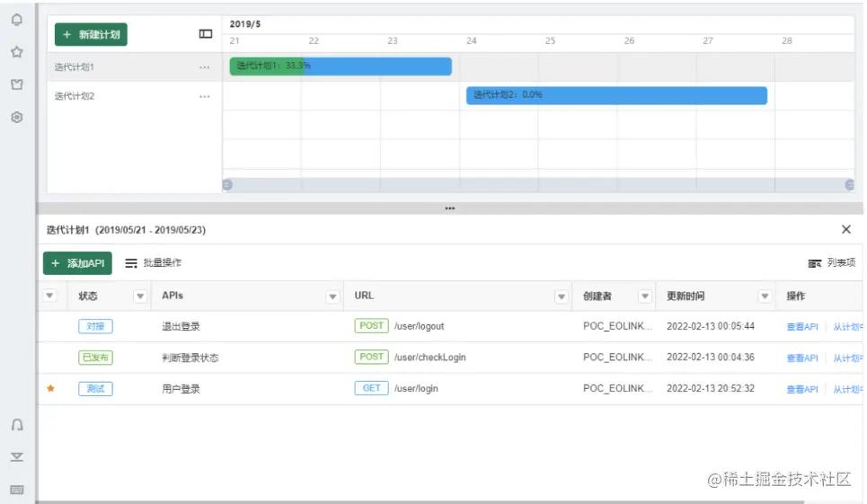This screenshot has width=867, height=504.
Task: Open the favorites star icon in sidebar
Action: point(17,52)
